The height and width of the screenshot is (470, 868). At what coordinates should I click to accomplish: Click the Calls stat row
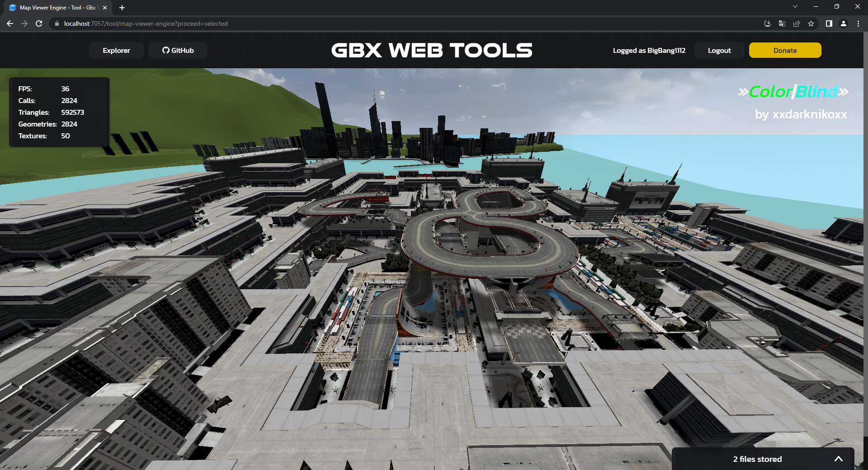47,100
